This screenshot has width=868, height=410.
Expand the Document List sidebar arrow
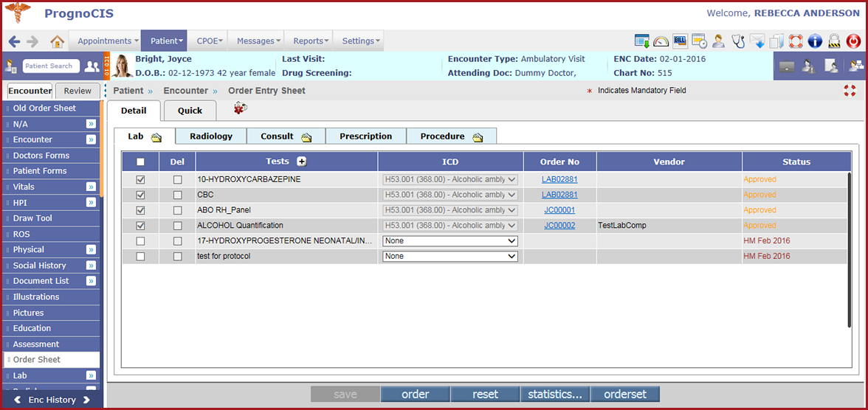(x=91, y=281)
